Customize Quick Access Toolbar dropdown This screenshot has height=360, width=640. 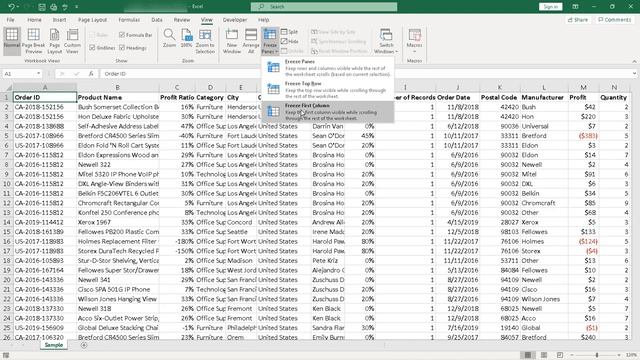(x=77, y=7)
